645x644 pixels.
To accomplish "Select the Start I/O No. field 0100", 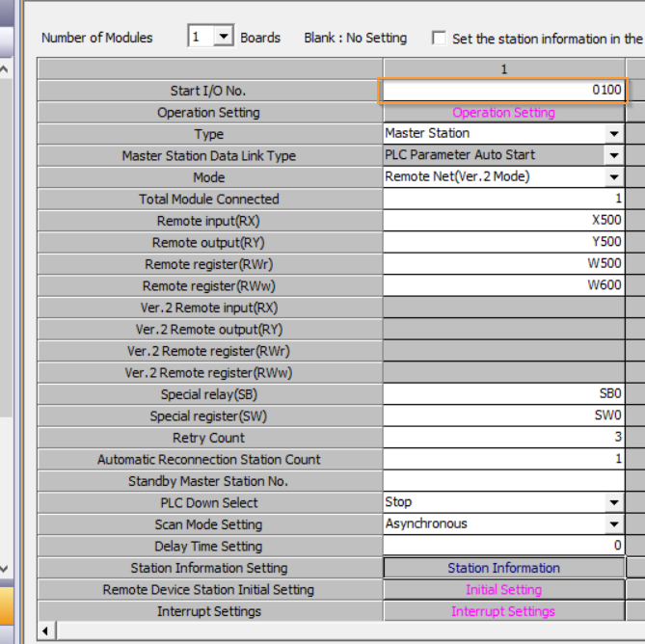I will pos(503,90).
